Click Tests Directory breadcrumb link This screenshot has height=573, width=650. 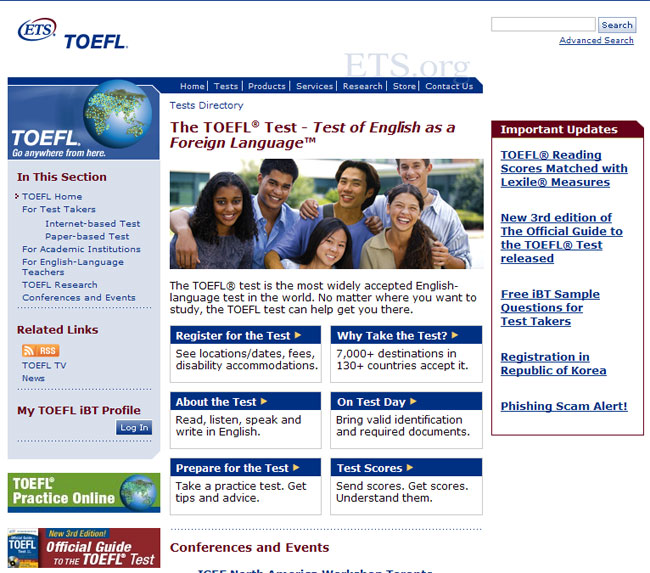tap(206, 105)
